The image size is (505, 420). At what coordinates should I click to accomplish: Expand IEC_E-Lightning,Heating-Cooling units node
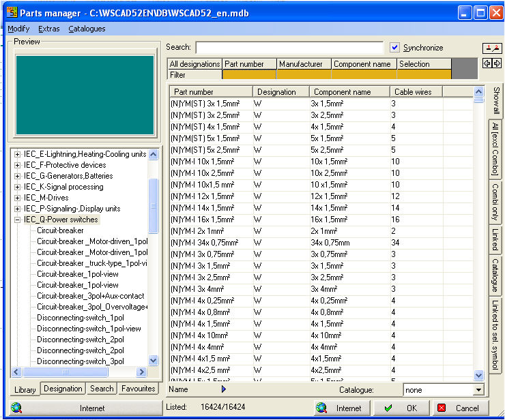[17, 154]
